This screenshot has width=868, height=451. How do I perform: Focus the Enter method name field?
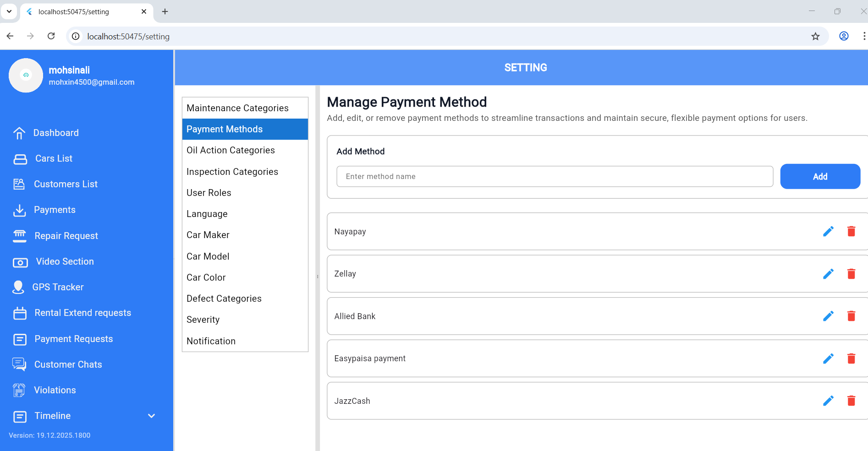point(555,176)
